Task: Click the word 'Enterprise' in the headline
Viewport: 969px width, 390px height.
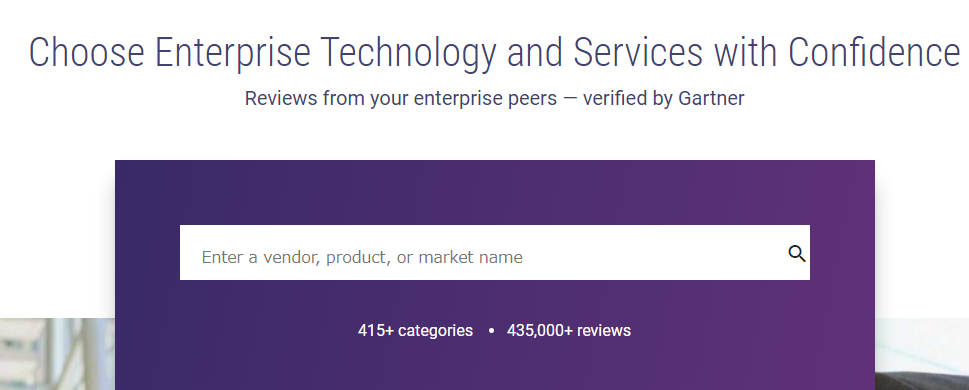Action: pos(232,53)
